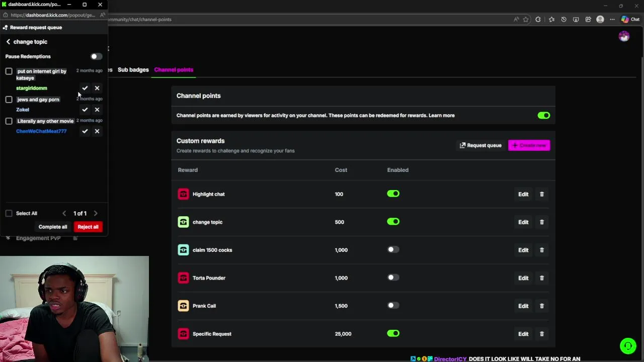Switch to the Sub badges tab
Image resolution: width=644 pixels, height=362 pixels.
(x=133, y=70)
